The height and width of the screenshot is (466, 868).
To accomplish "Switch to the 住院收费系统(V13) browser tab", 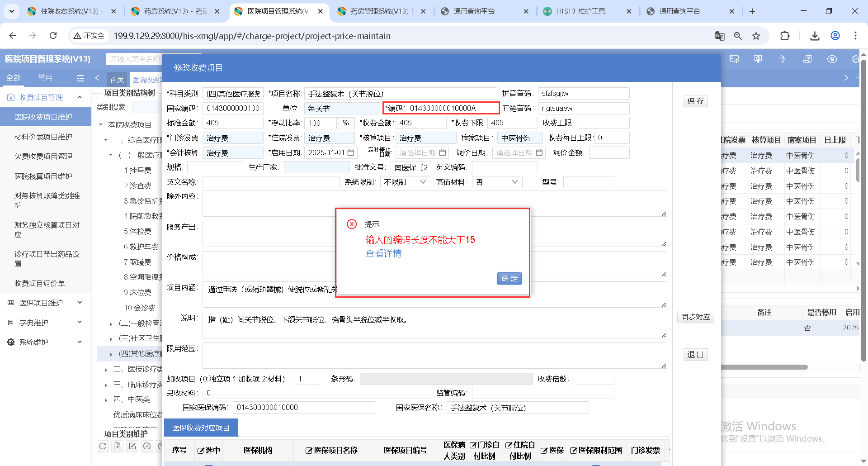I will pyautogui.click(x=72, y=11).
